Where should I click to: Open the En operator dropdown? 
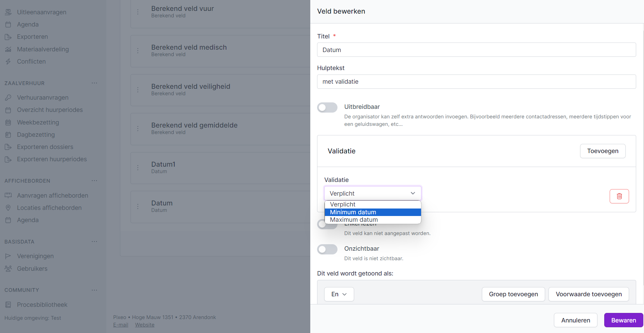(339, 294)
